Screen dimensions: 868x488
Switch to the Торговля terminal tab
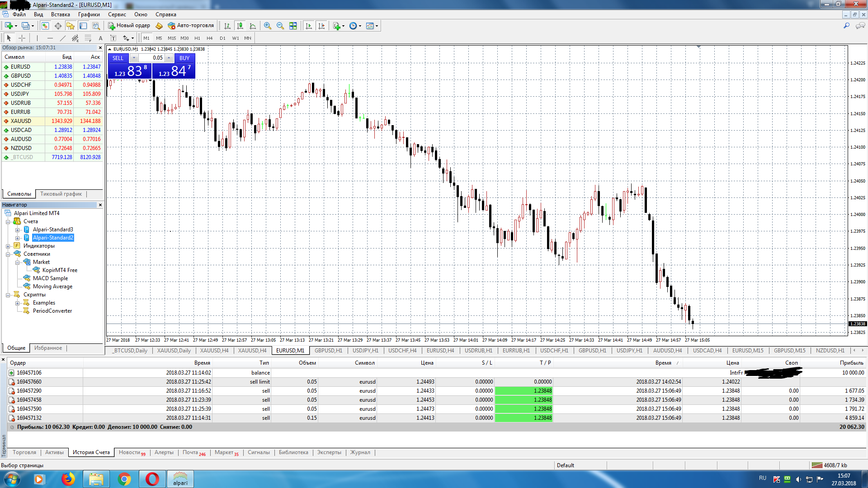click(24, 452)
